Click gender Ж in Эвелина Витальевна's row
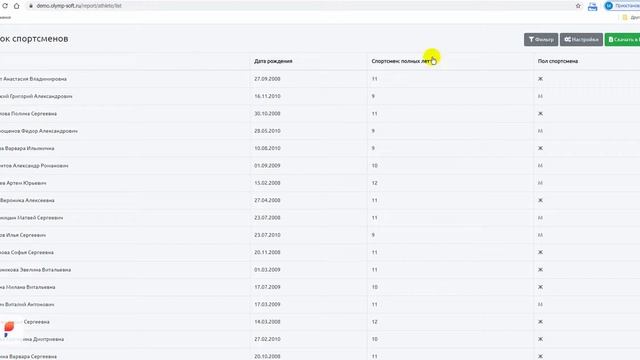 [x=540, y=270]
